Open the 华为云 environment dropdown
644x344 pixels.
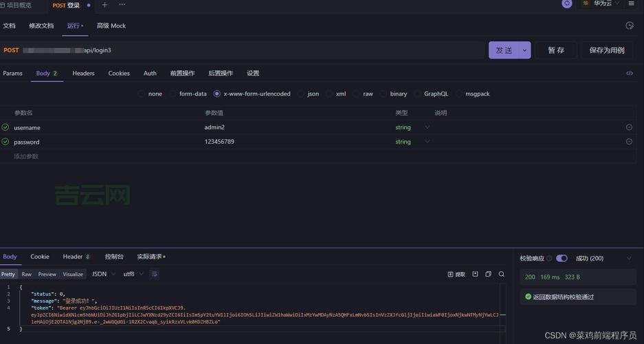(x=601, y=3)
